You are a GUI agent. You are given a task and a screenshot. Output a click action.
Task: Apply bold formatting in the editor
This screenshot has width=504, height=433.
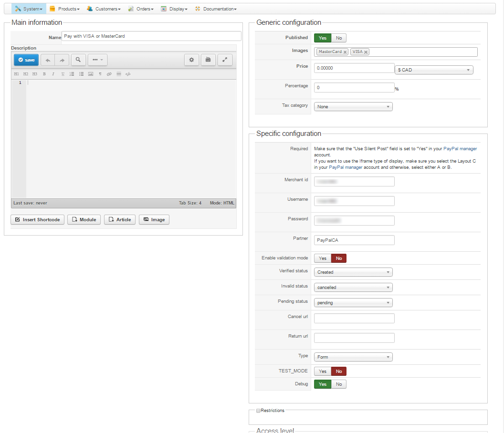tap(44, 74)
